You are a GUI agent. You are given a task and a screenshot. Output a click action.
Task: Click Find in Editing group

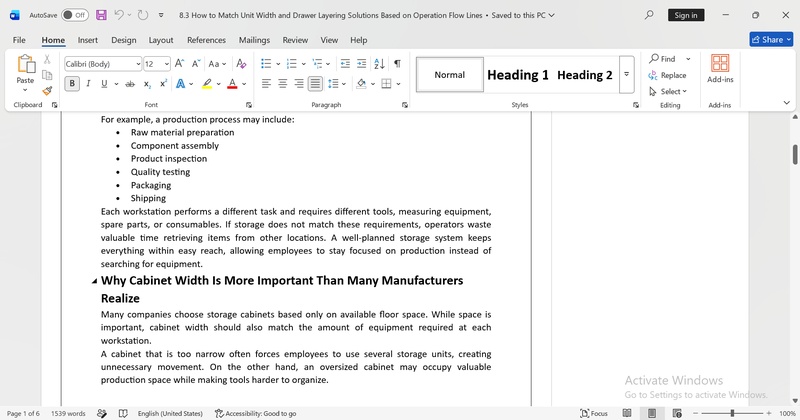pyautogui.click(x=662, y=59)
